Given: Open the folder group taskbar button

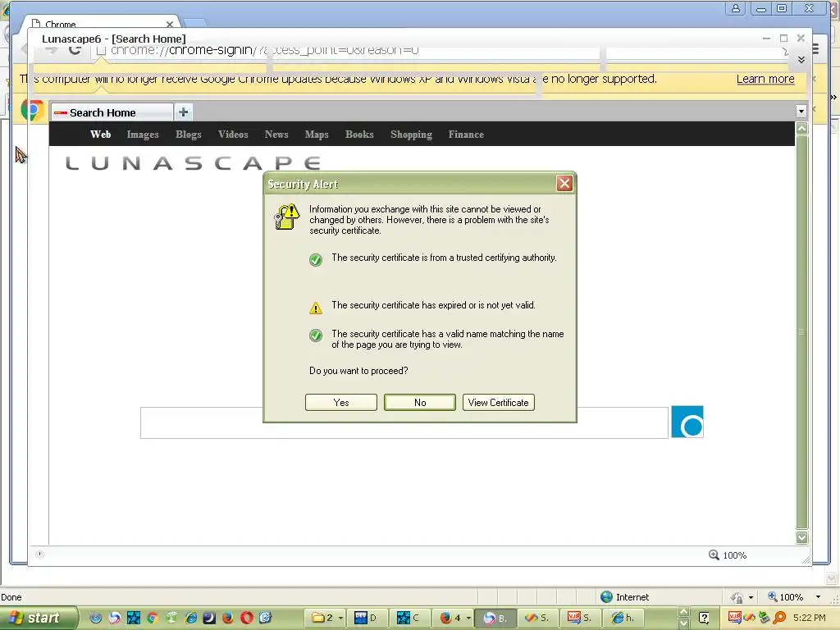Looking at the screenshot, I should click(325, 618).
